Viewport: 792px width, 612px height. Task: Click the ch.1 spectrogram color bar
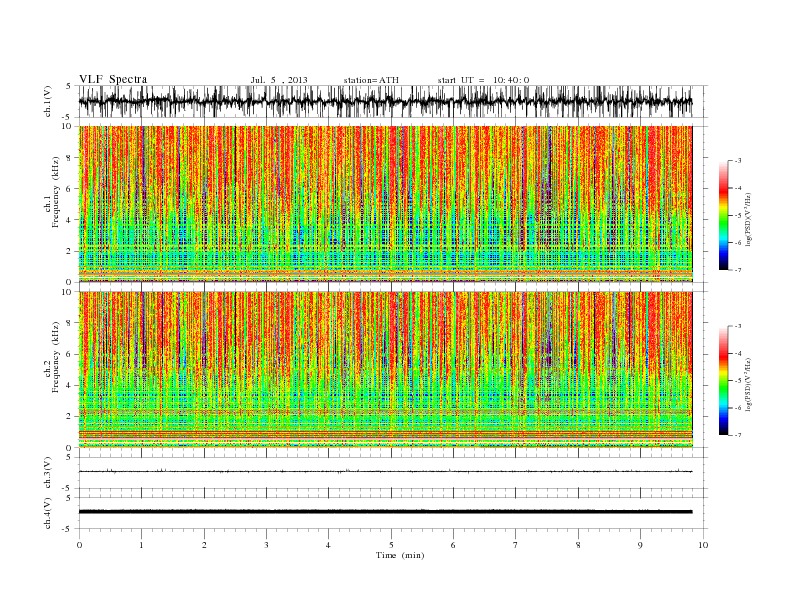(x=724, y=215)
